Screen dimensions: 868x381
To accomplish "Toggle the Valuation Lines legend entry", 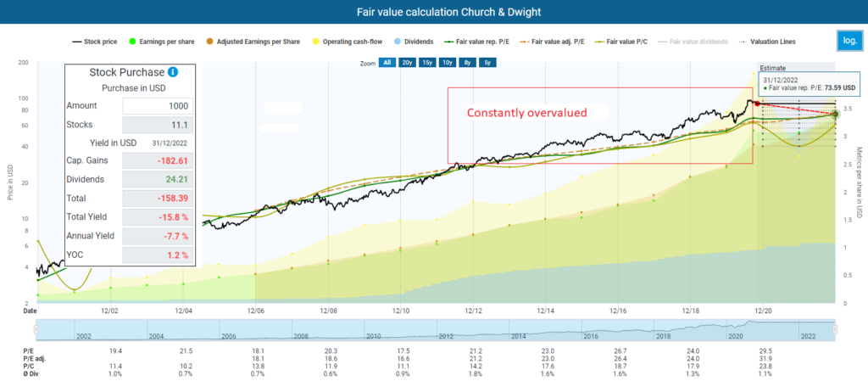I will (x=766, y=42).
